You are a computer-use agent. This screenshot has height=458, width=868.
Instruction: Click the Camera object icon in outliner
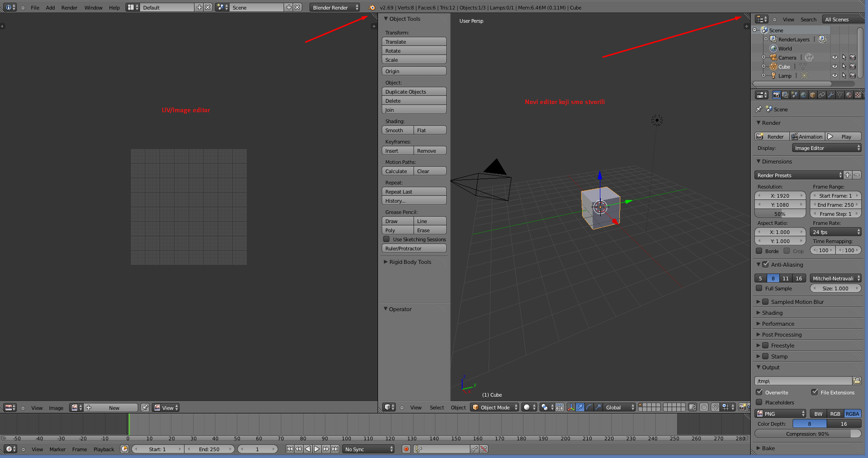773,57
